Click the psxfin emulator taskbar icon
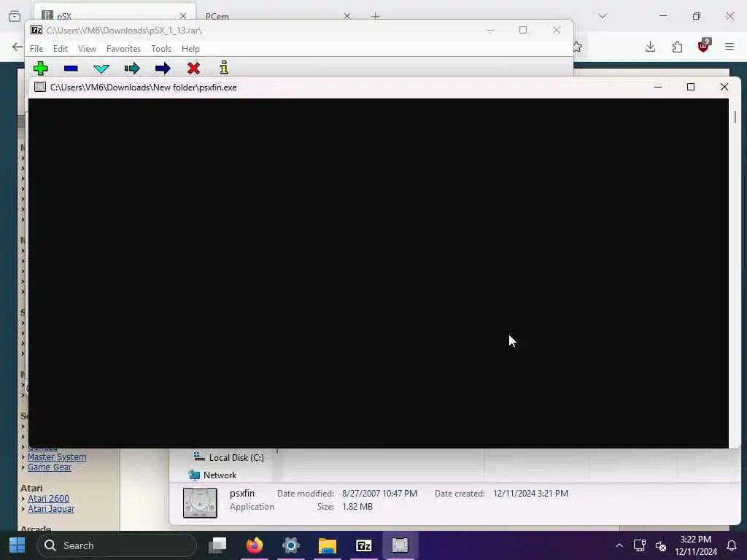The width and height of the screenshot is (747, 560). point(400,545)
